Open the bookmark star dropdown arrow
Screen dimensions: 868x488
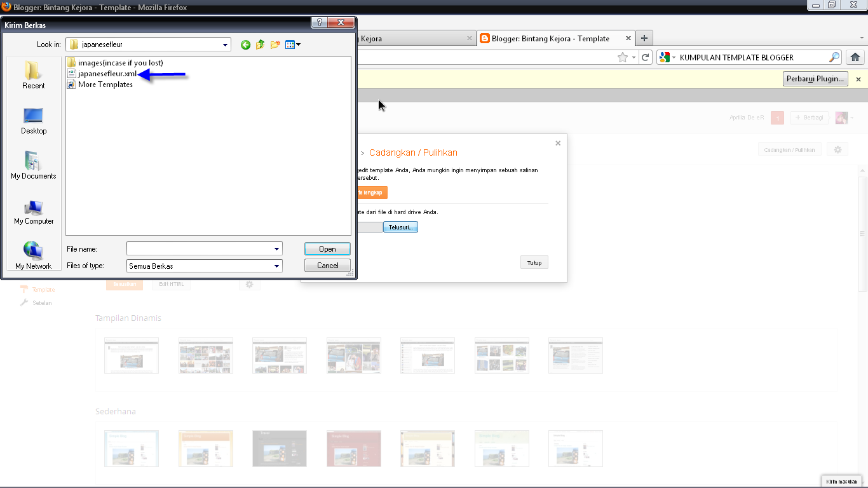point(634,57)
